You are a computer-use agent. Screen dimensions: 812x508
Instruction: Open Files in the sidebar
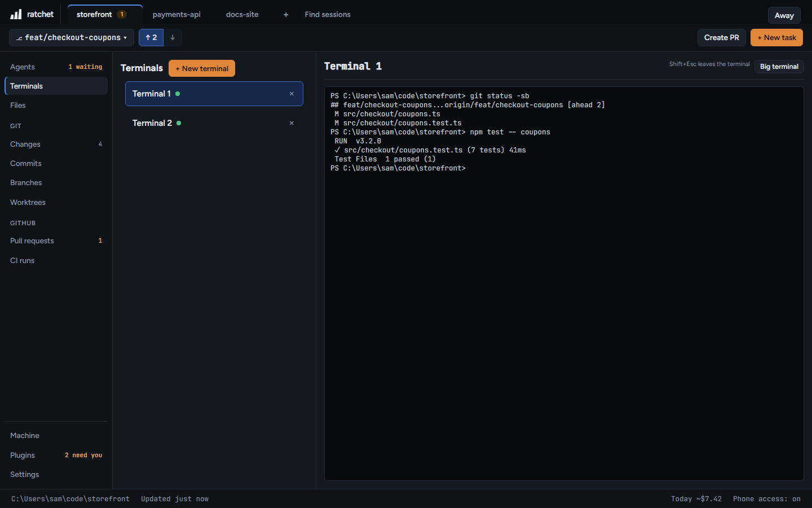pos(56,105)
